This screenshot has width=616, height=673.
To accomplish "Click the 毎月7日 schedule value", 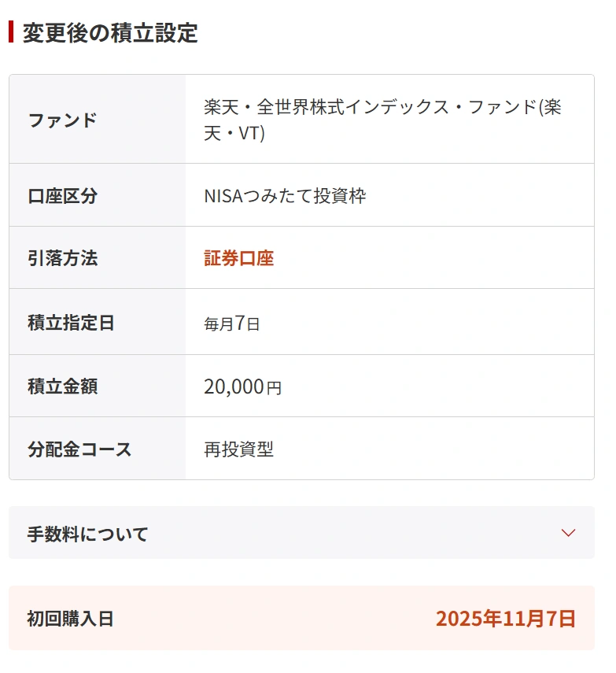I will tap(231, 323).
